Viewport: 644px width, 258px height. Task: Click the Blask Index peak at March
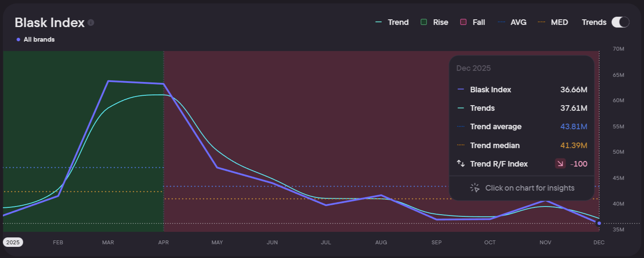tap(108, 81)
